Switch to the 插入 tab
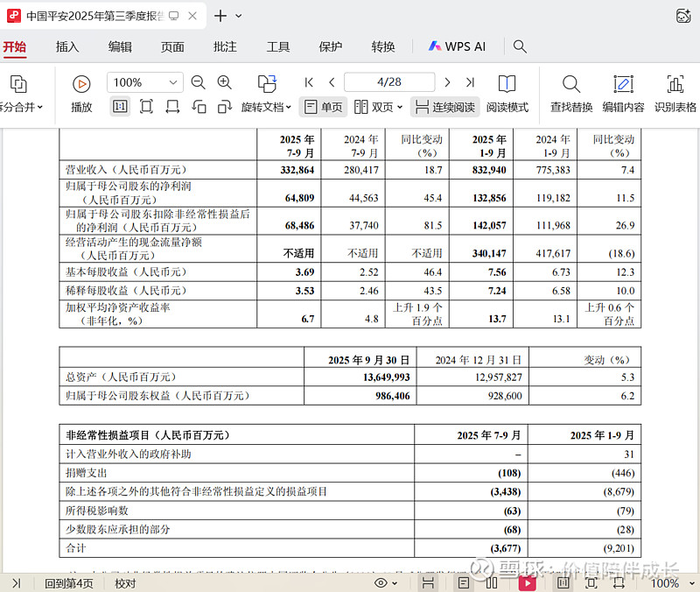The width and height of the screenshot is (700, 592). click(x=67, y=46)
